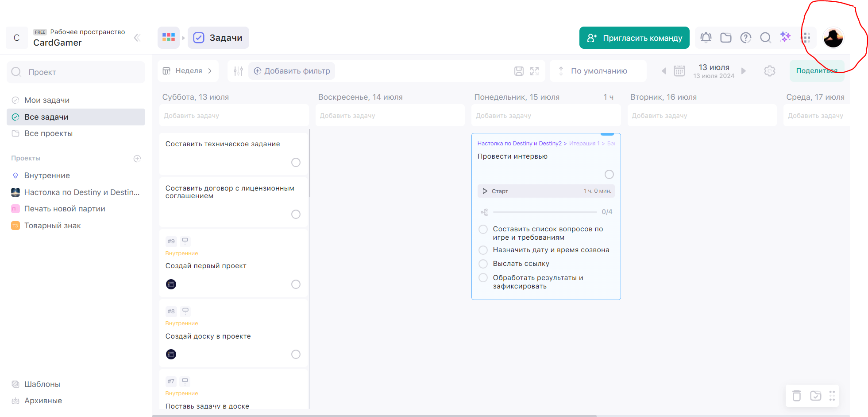
Task: Open notifications bell icon
Action: point(706,38)
